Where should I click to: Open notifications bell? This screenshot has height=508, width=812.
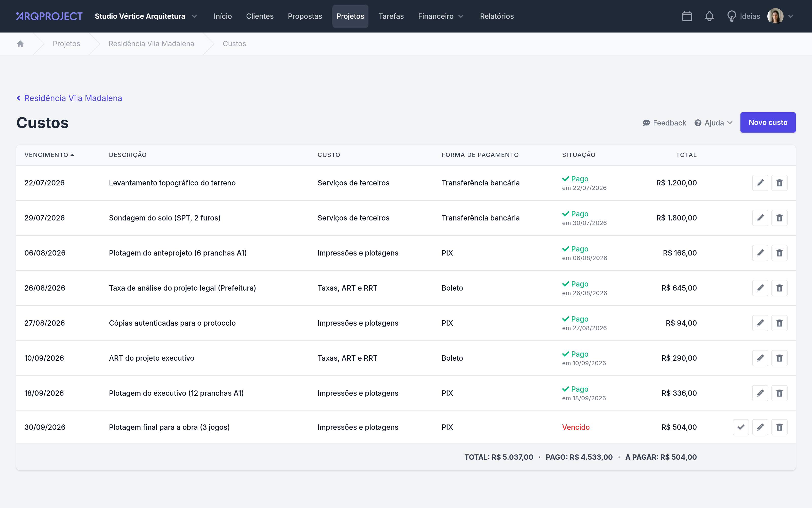(709, 16)
